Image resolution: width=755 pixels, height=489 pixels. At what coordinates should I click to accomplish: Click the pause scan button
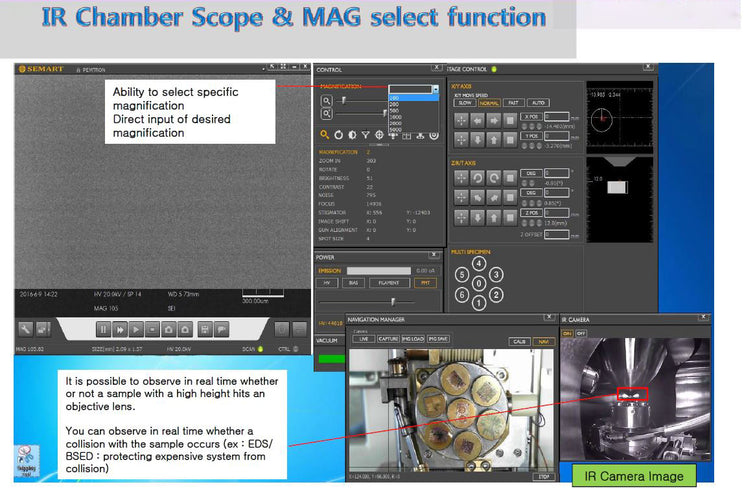click(103, 330)
